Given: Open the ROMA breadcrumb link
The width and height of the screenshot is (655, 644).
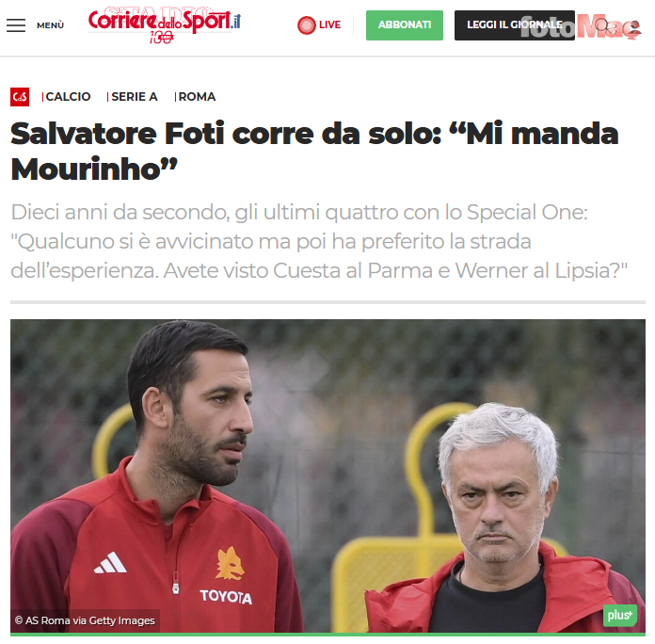Looking at the screenshot, I should pyautogui.click(x=197, y=97).
